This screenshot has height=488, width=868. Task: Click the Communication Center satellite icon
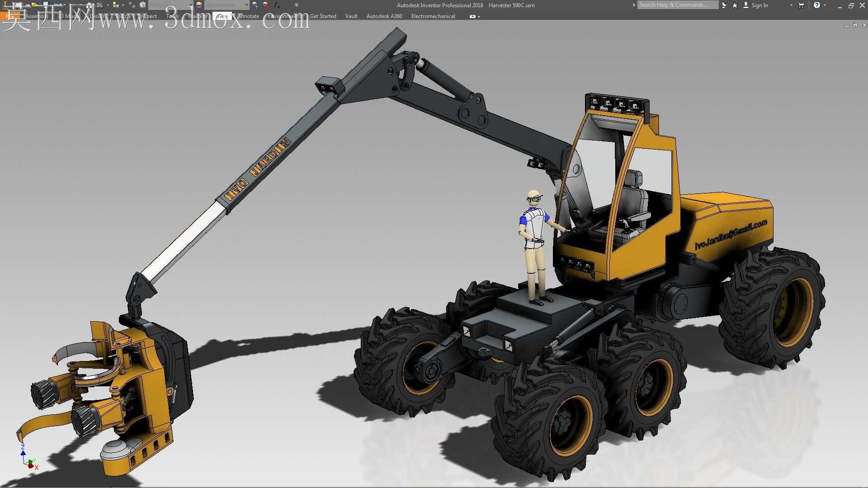[x=724, y=5]
